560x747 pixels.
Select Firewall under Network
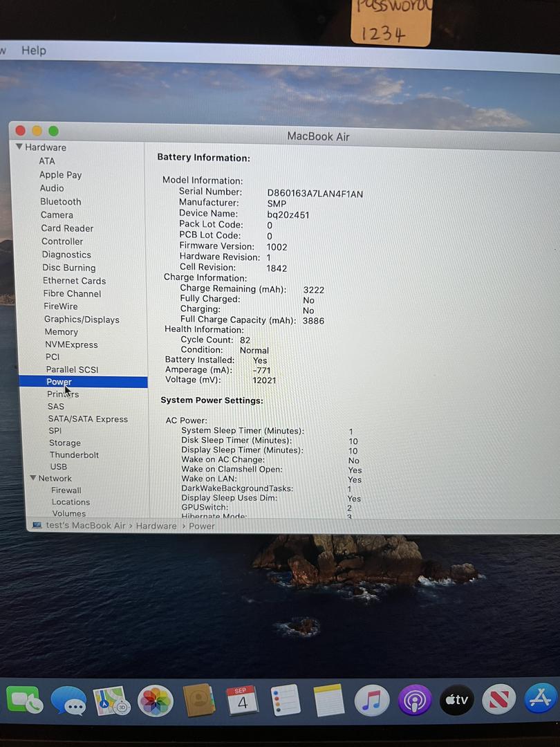coord(66,490)
